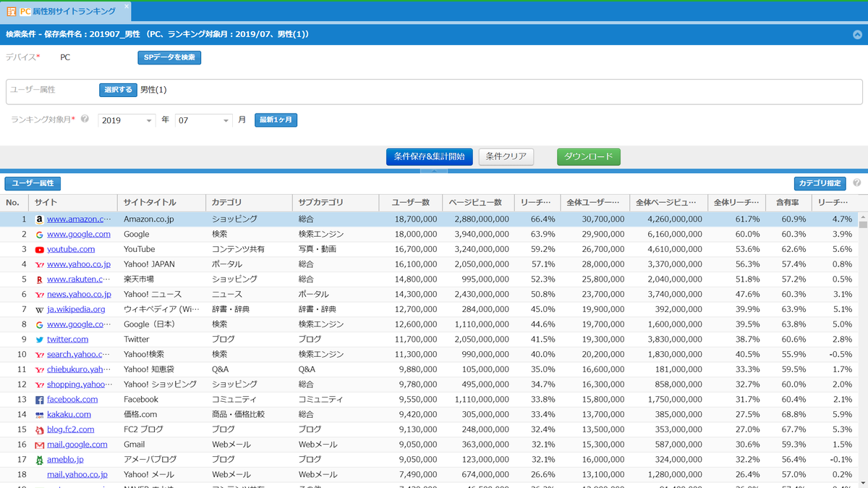The image size is (868, 488).
Task: Click the SPデータを検索 button
Action: [x=169, y=57]
